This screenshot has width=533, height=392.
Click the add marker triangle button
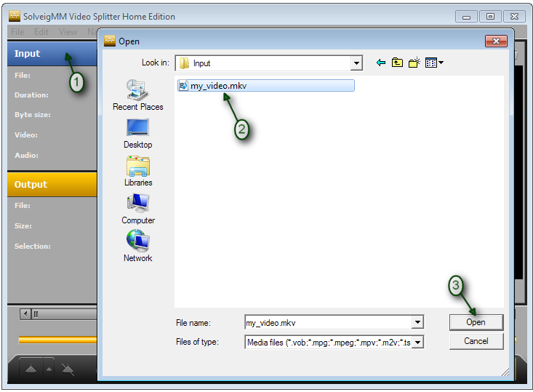click(x=31, y=369)
